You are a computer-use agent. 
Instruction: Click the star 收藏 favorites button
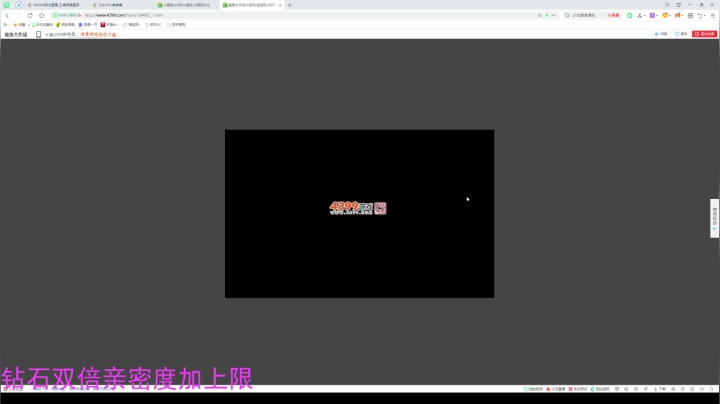pyautogui.click(x=19, y=25)
